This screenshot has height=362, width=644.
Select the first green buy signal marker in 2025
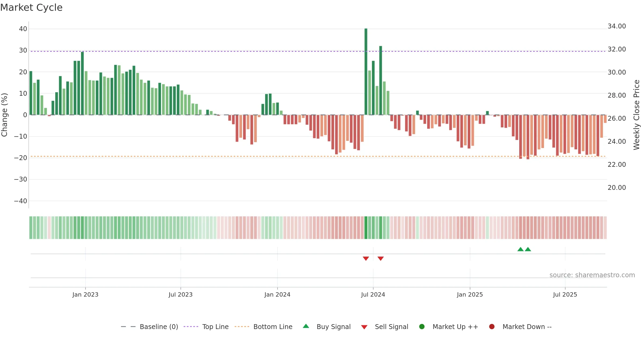(521, 249)
